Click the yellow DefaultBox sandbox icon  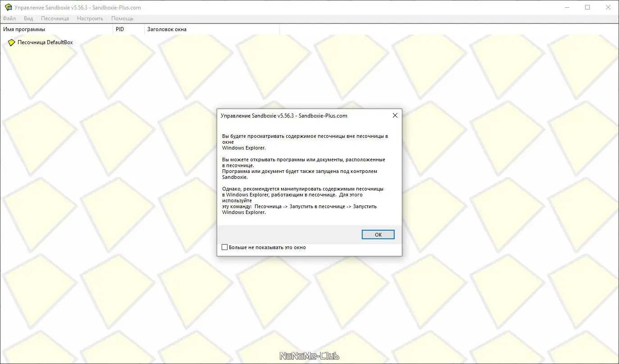12,42
